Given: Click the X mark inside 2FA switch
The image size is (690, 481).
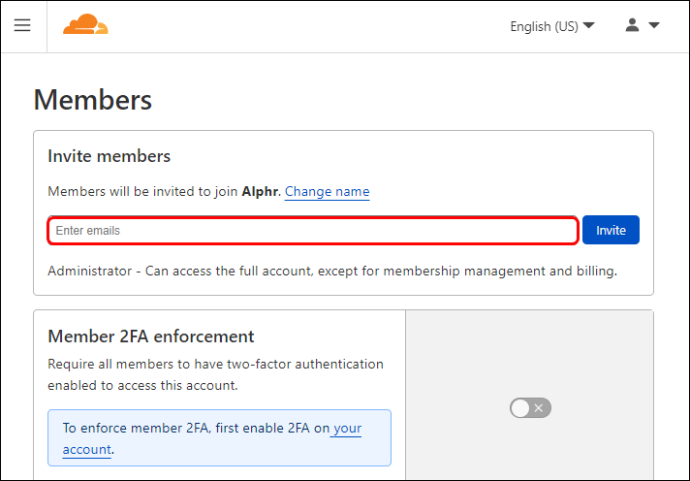Looking at the screenshot, I should [x=539, y=408].
